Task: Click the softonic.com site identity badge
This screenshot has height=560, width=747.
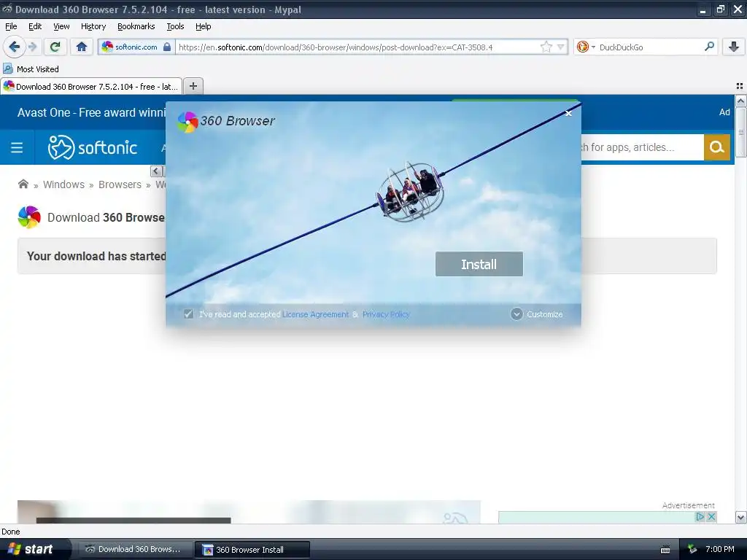Action: click(136, 47)
